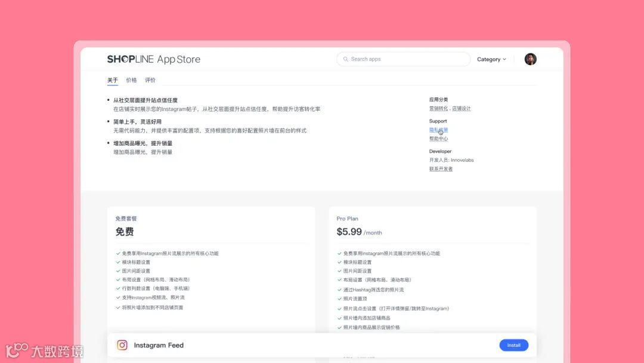Switch to the 关于 tab
Image resolution: width=644 pixels, height=363 pixels.
pyautogui.click(x=113, y=80)
